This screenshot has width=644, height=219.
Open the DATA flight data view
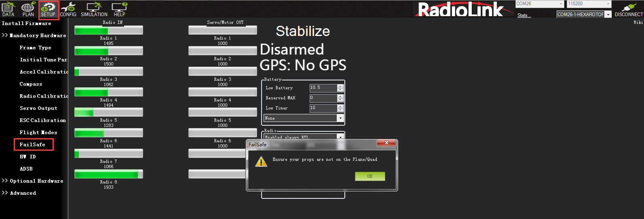point(8,9)
